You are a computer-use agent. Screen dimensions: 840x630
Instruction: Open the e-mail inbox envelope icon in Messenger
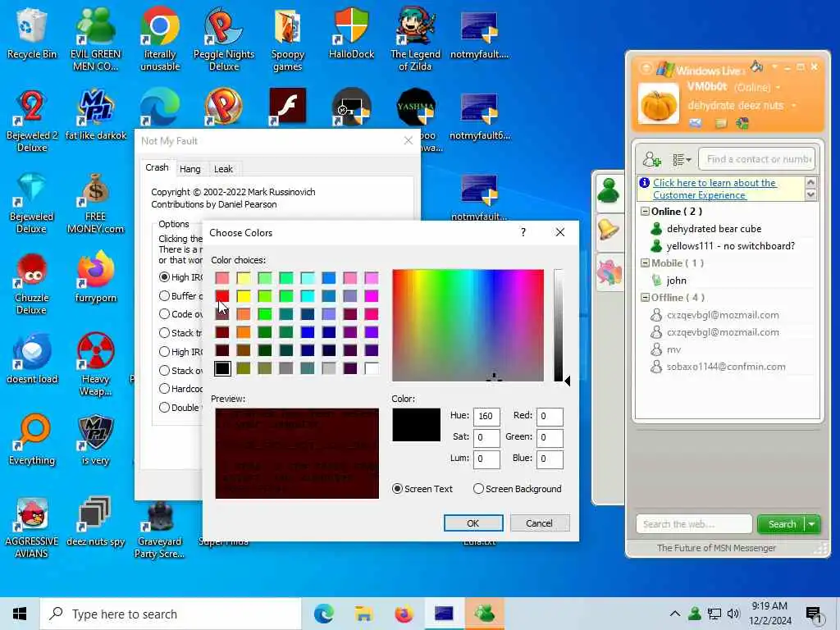[696, 123]
